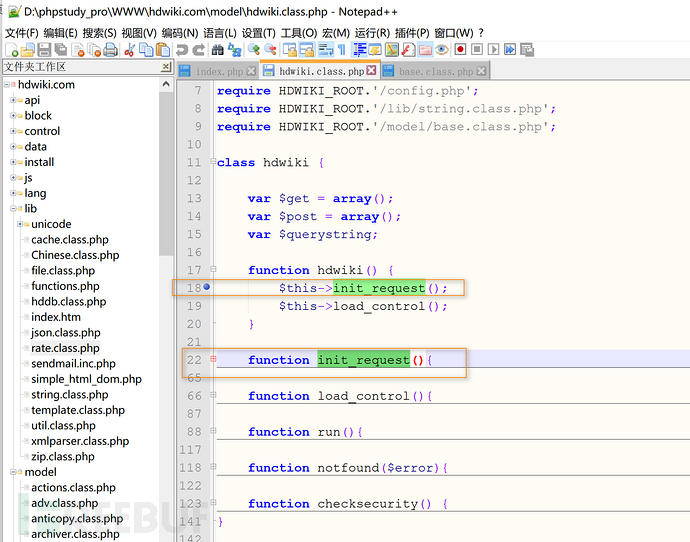Open the 编辑(E) menu

coord(60,33)
